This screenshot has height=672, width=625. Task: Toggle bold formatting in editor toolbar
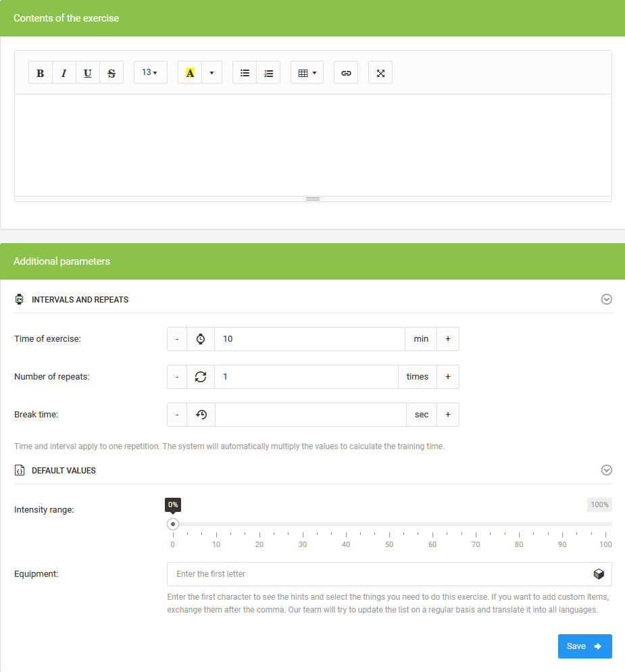click(x=41, y=73)
